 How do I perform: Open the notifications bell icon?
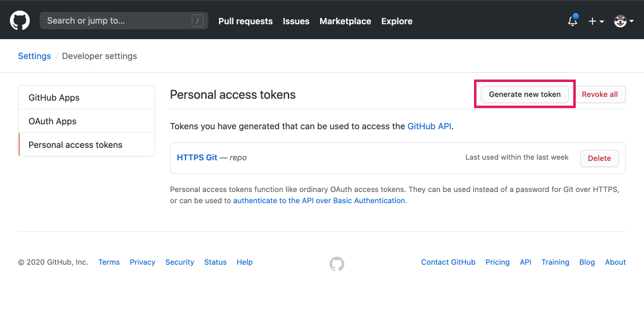click(x=573, y=21)
